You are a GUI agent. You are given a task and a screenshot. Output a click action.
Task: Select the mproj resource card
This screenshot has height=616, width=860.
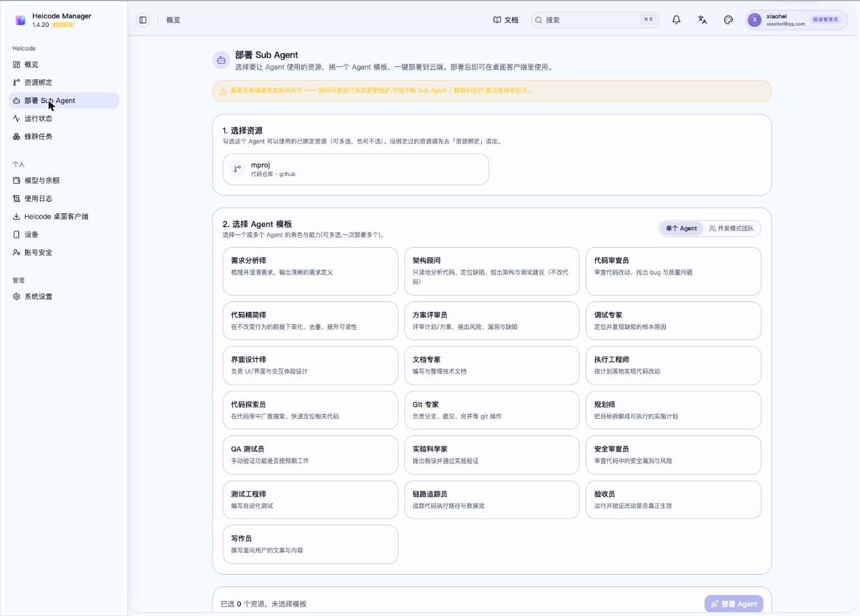pos(356,169)
